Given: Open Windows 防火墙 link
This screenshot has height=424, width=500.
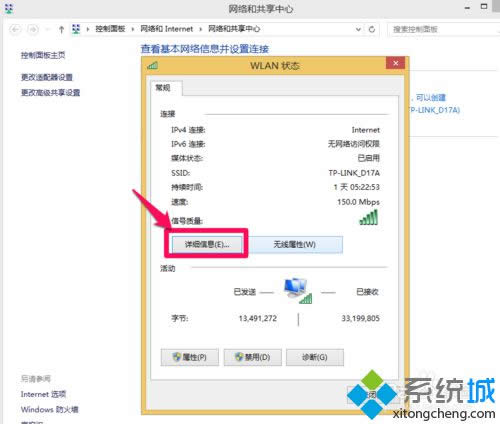Looking at the screenshot, I should point(49,409).
